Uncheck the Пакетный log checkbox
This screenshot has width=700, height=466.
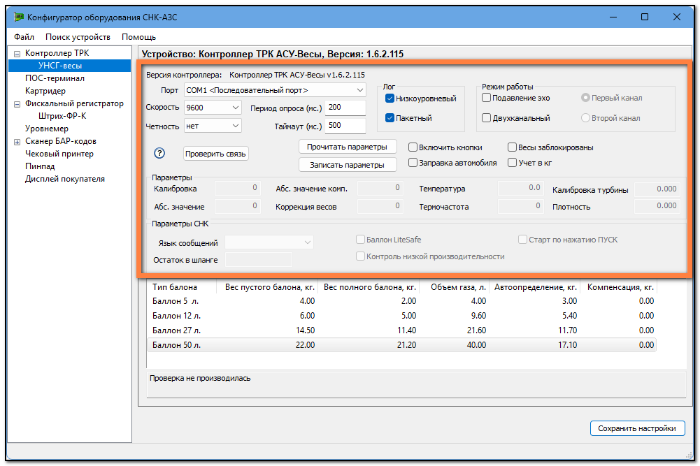389,118
